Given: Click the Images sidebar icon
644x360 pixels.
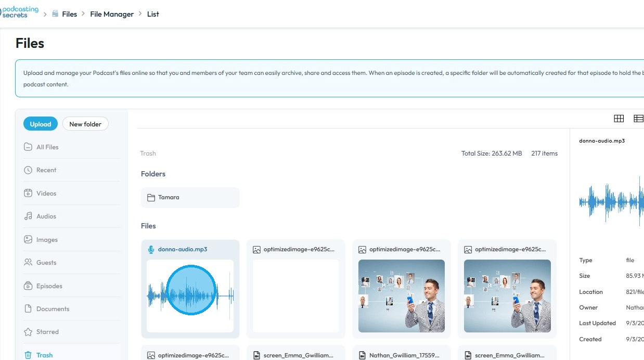Looking at the screenshot, I should click(x=28, y=240).
